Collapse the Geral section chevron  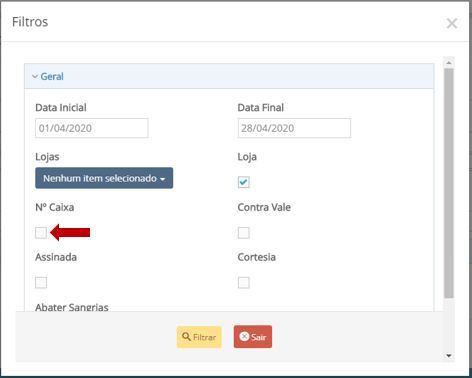35,77
